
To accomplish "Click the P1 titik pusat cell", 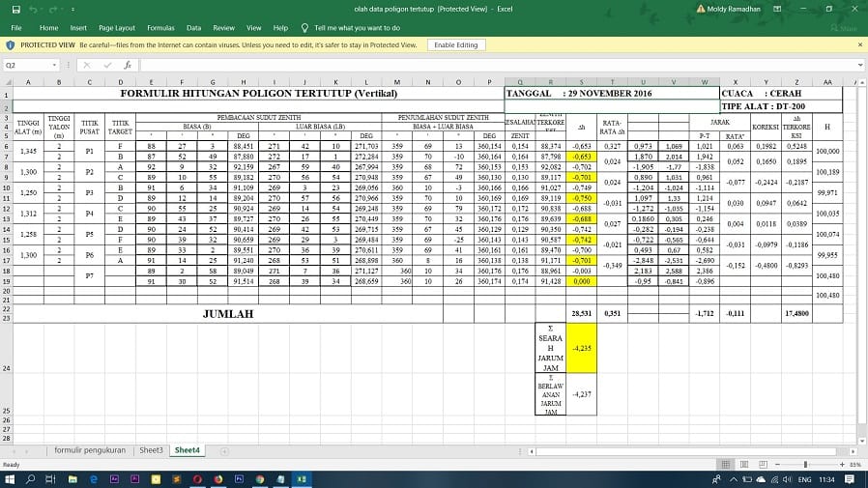I will click(x=89, y=151).
